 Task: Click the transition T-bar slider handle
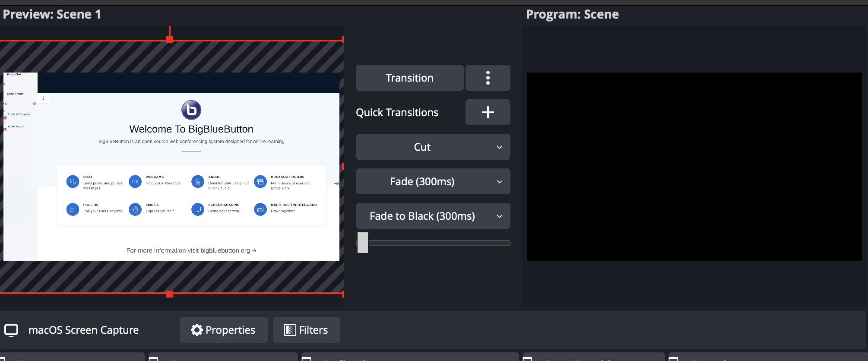[363, 243]
